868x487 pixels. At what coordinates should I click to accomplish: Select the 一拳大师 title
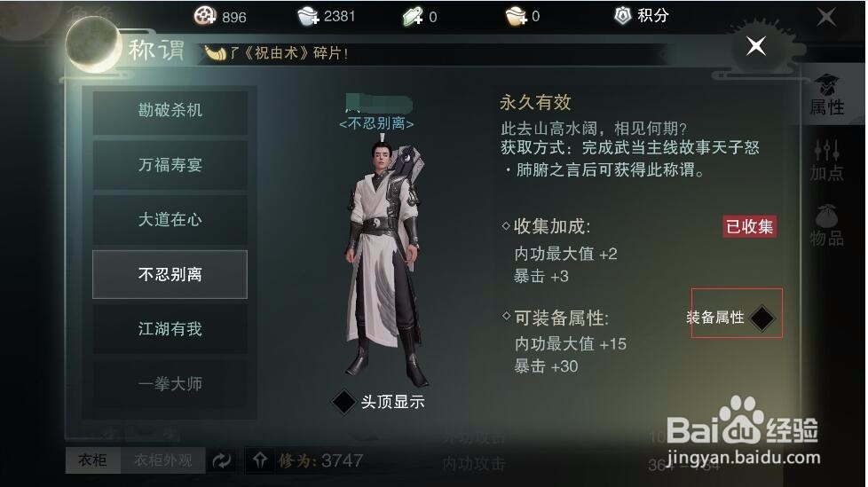coord(170,383)
